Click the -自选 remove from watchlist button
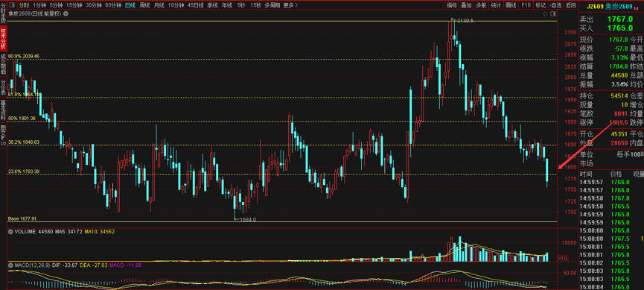 tap(555, 5)
